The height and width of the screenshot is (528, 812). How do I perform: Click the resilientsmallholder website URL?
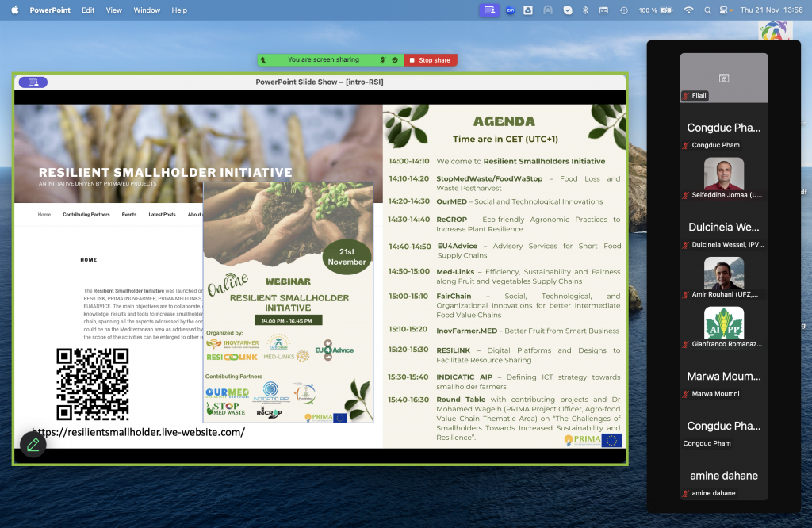[x=137, y=432]
